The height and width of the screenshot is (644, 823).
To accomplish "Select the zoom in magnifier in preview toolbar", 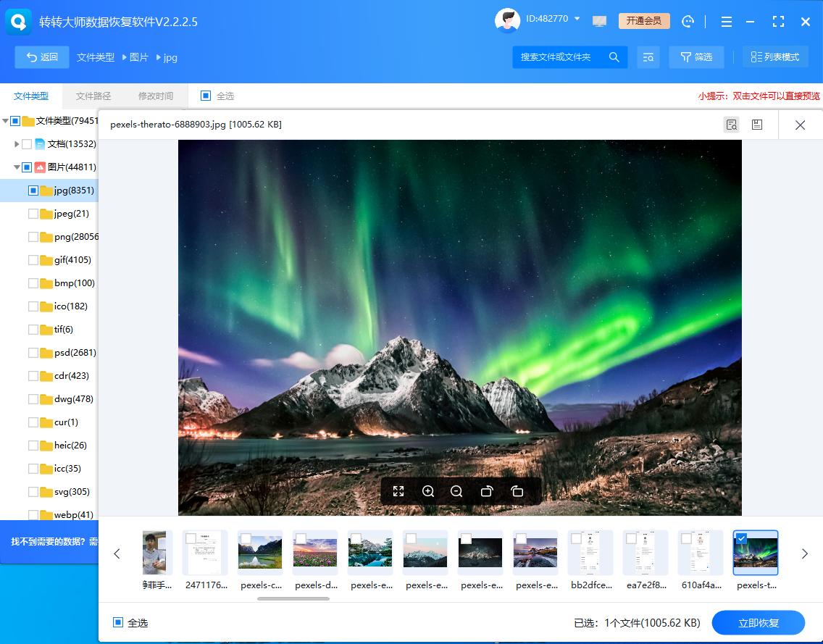I will pyautogui.click(x=428, y=491).
